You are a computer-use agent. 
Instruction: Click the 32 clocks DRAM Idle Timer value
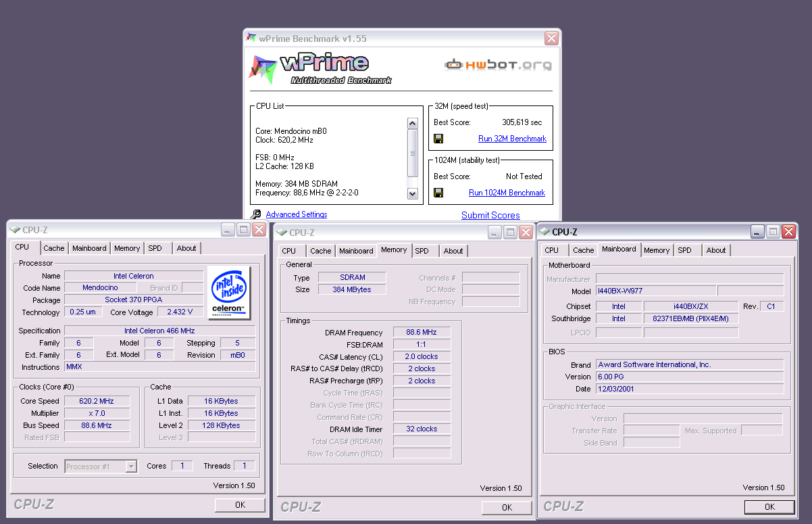coord(422,429)
